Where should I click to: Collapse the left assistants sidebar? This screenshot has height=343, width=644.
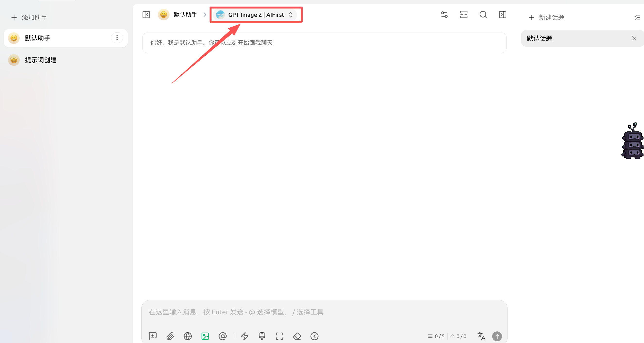click(146, 15)
